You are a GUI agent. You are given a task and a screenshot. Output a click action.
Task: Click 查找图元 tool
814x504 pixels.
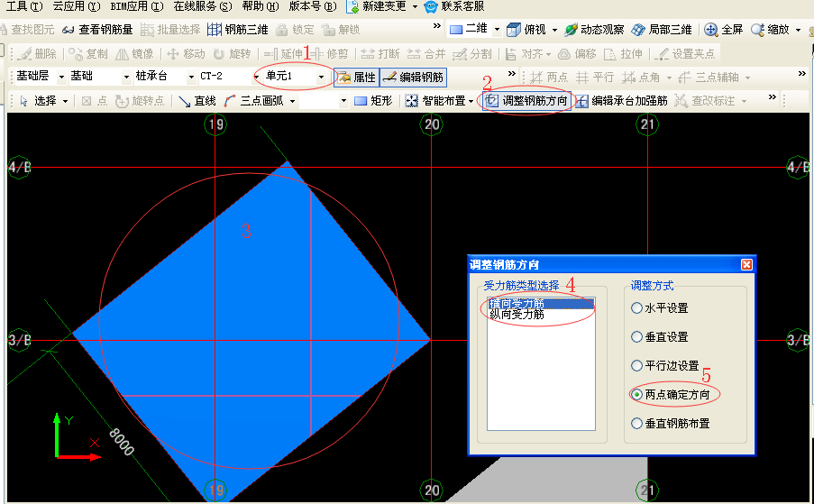pyautogui.click(x=29, y=30)
